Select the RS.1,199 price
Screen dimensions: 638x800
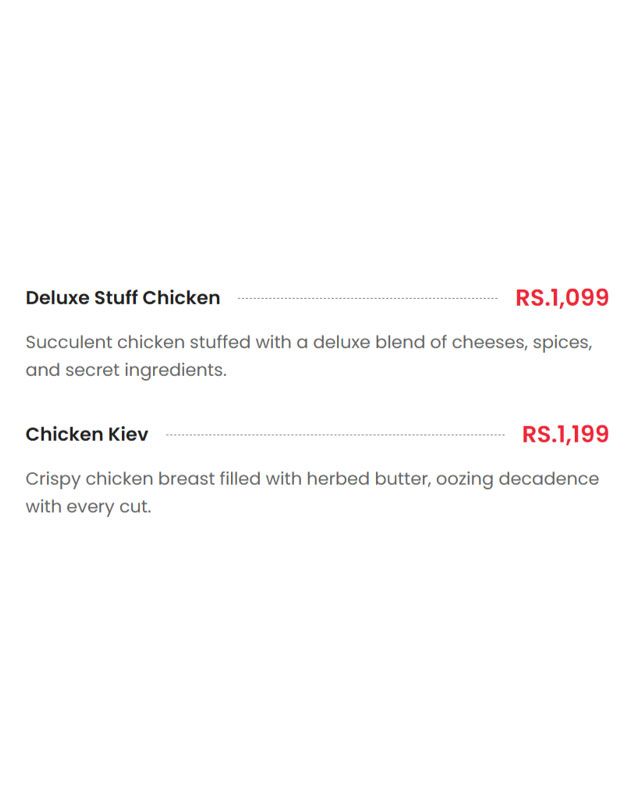pos(565,435)
